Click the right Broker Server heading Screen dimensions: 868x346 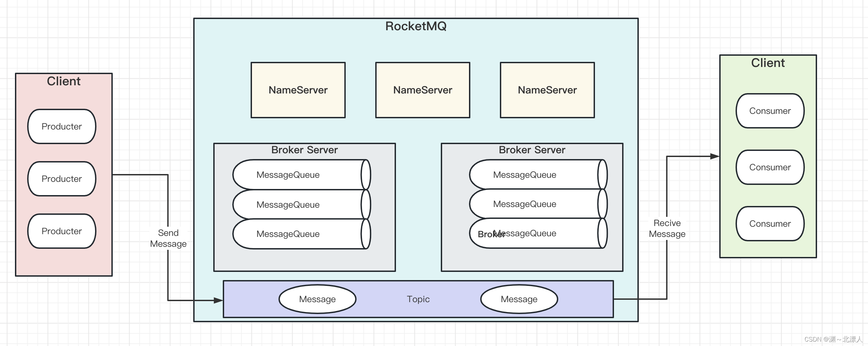[532, 150]
